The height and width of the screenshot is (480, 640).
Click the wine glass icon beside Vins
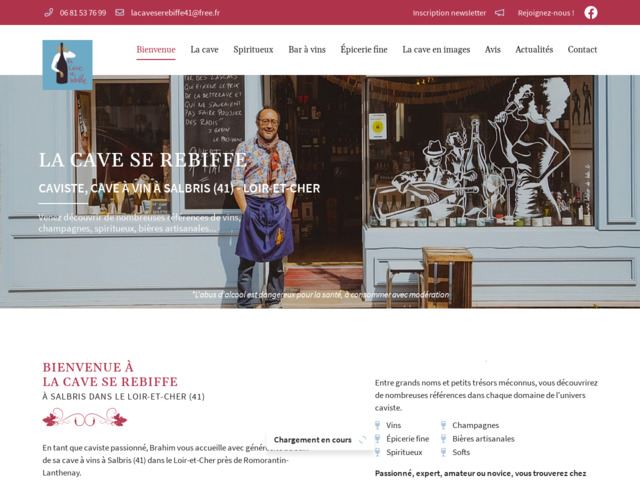[378, 425]
